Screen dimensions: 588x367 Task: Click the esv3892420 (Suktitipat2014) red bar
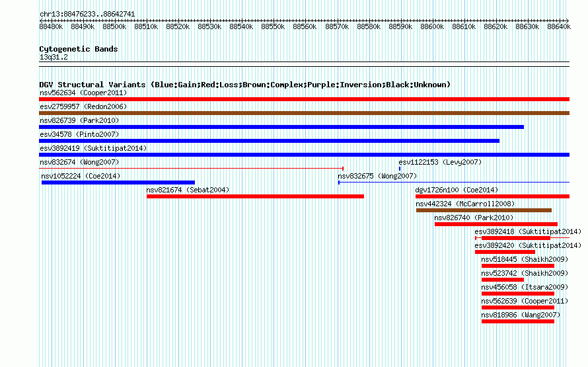pos(505,252)
